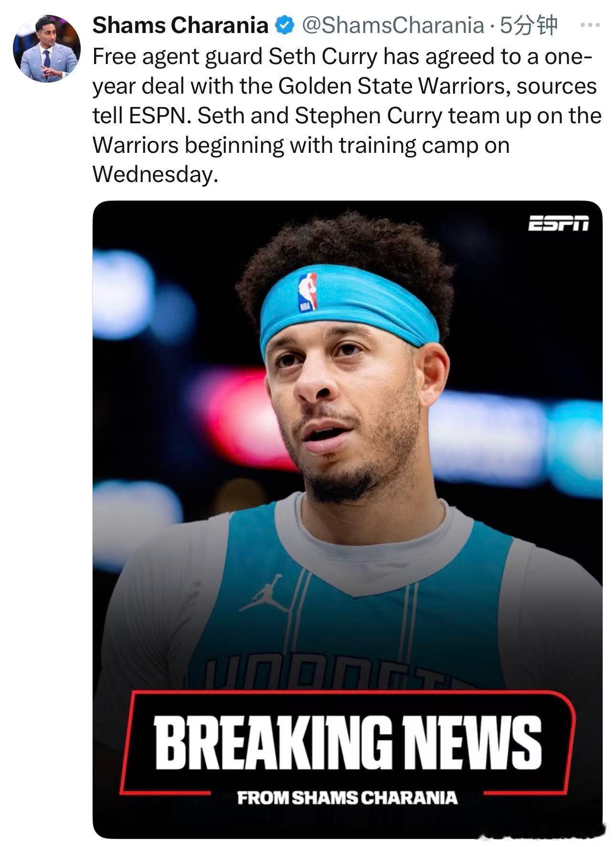Image resolution: width=616 pixels, height=847 pixels.
Task: Open the Shams Charania display name
Action: [181, 25]
